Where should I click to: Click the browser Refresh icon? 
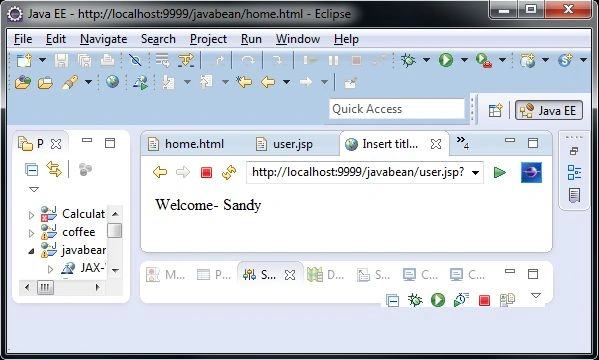[229, 172]
